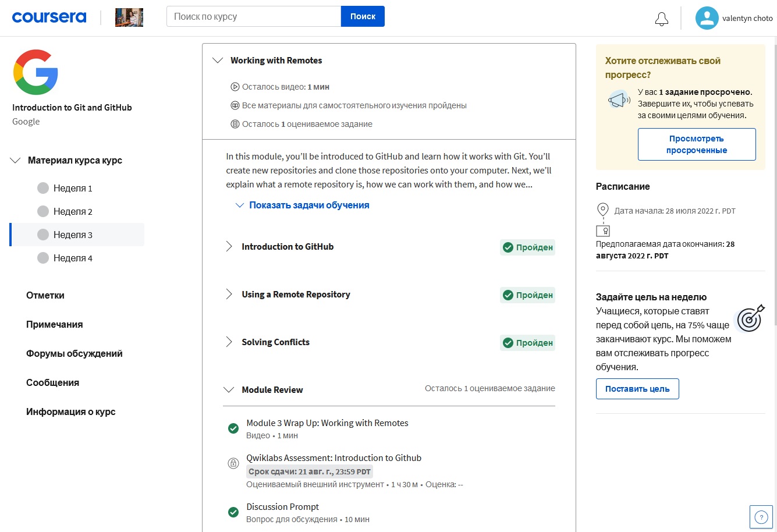Open the notifications bell
The image size is (777, 532).
point(662,19)
